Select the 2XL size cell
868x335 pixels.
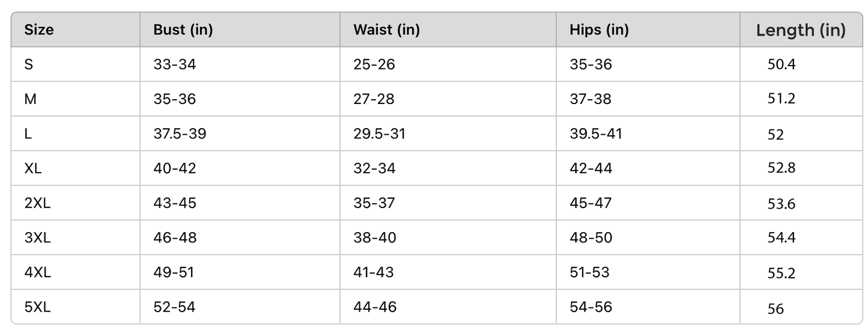tap(37, 203)
